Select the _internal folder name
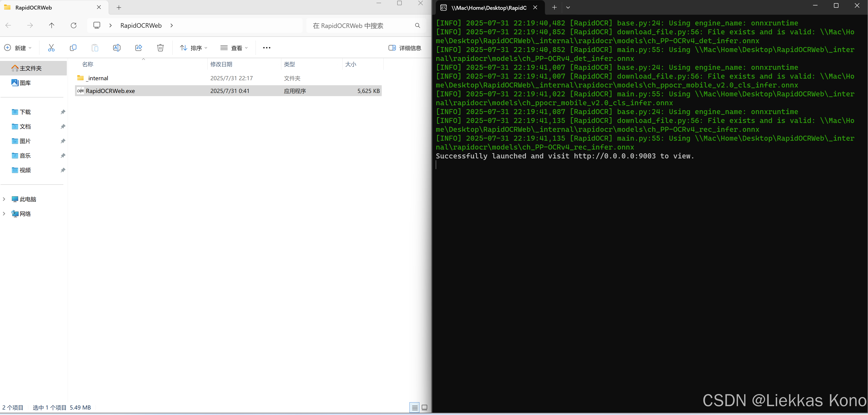 coord(97,78)
